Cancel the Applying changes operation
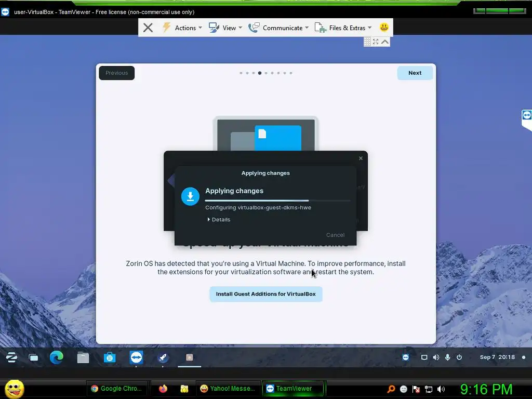Screen dimensions: 532x399 point(335,235)
